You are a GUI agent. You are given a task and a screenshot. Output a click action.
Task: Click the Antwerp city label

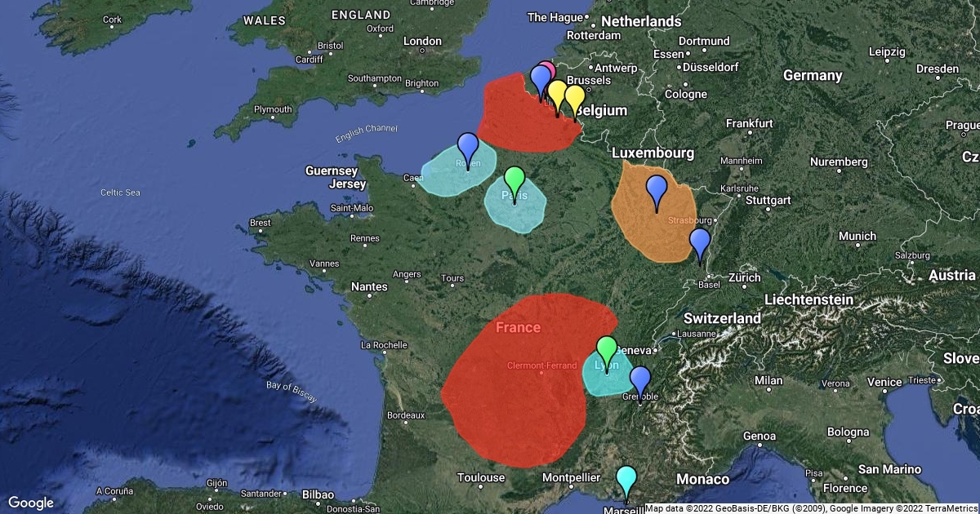pos(616,67)
